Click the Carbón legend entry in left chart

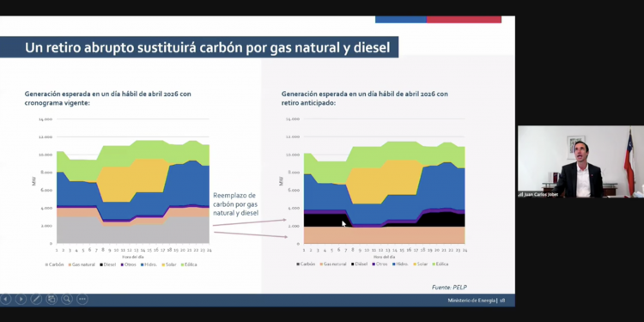54,264
